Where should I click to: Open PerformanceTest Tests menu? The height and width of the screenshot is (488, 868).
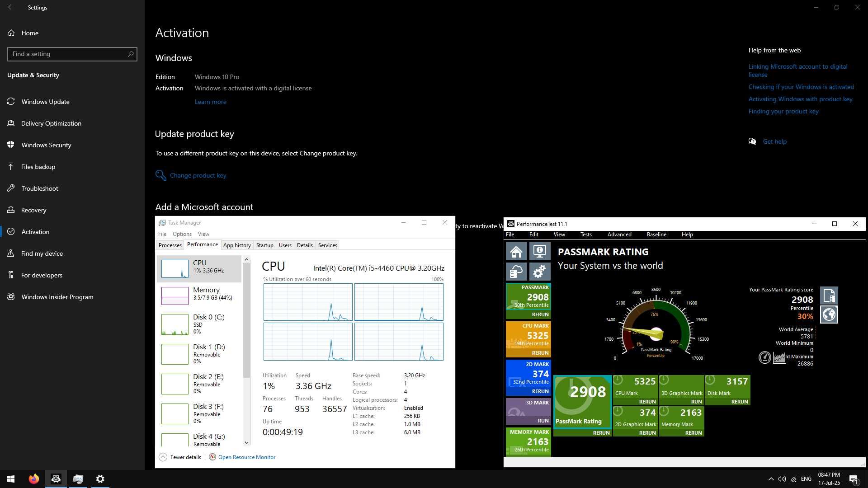pos(586,234)
